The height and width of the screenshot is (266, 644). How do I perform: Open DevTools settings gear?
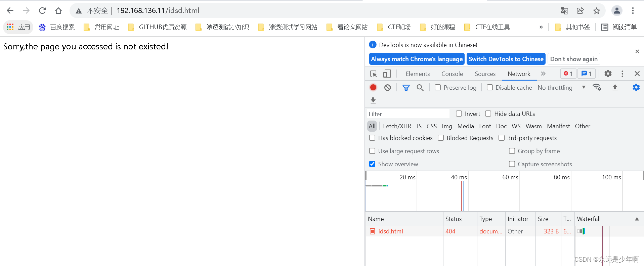(608, 74)
